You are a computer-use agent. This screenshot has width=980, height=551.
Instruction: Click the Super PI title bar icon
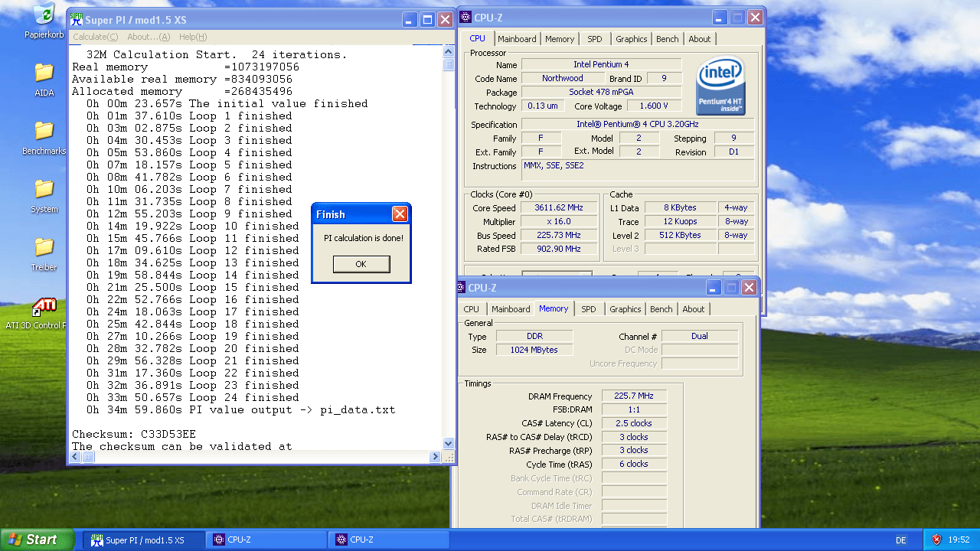pos(76,19)
